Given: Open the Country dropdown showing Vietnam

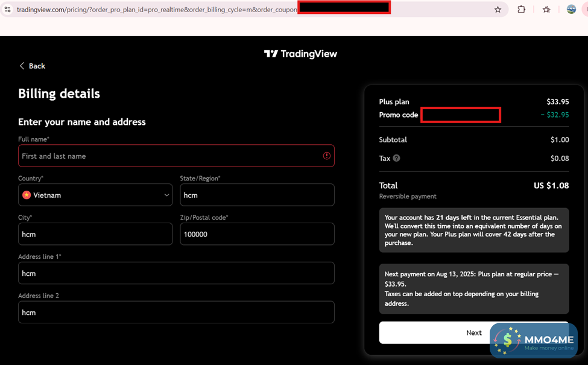Looking at the screenshot, I should (95, 195).
